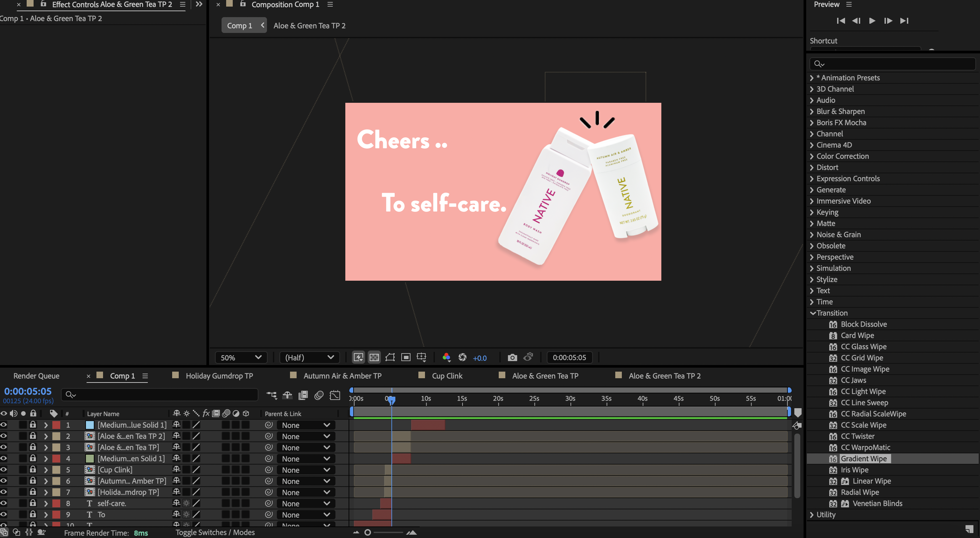Open the 50% magnification dropdown
Screen dimensions: 980x538
tap(241, 357)
